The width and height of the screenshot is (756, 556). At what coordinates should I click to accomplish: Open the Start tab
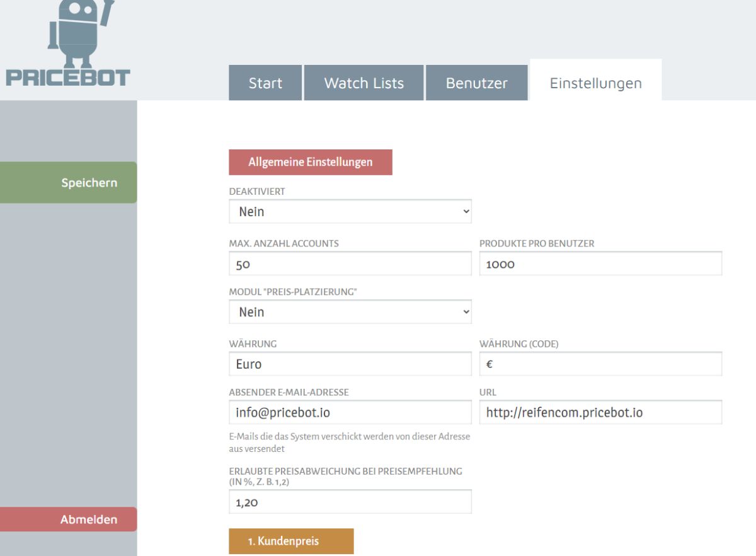[x=265, y=83]
